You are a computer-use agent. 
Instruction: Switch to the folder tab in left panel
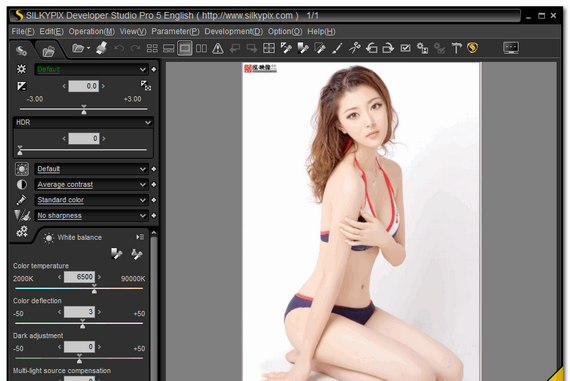(x=48, y=51)
